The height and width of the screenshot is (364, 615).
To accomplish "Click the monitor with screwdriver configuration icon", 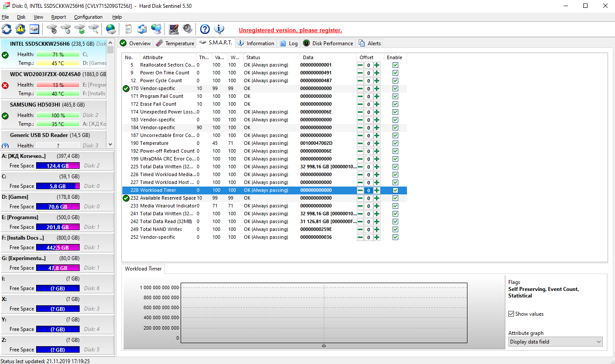I will point(174,29).
